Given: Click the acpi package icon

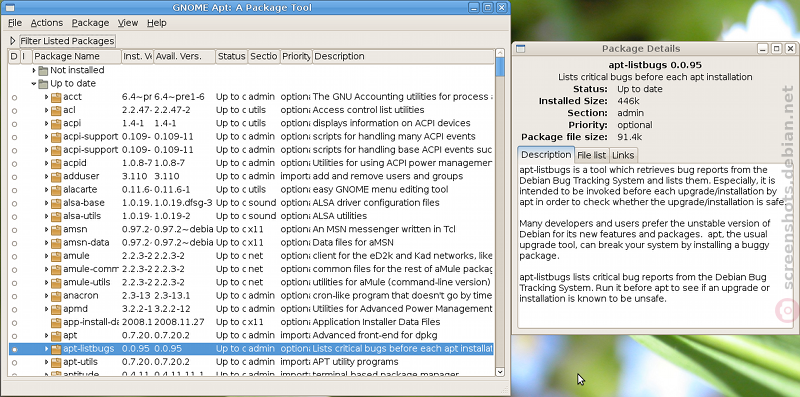Looking at the screenshot, I should [56, 123].
